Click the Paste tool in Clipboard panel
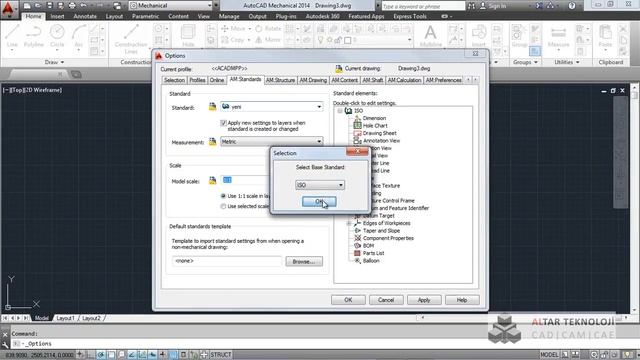The width and height of the screenshot is (640, 360). point(605,36)
